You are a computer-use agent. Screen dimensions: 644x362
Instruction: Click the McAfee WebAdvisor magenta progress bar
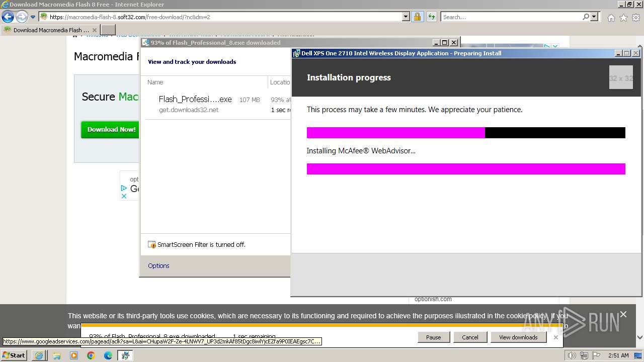(x=466, y=169)
